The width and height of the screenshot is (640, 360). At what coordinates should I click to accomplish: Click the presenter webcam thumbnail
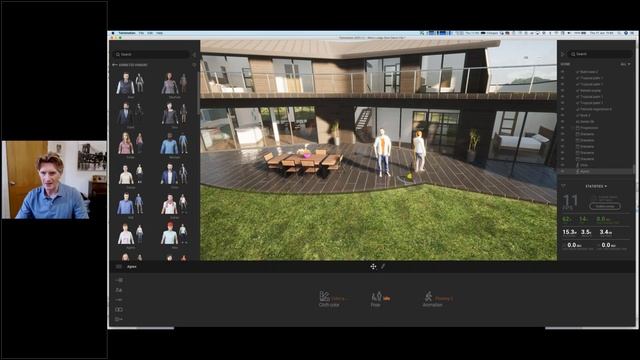54,180
